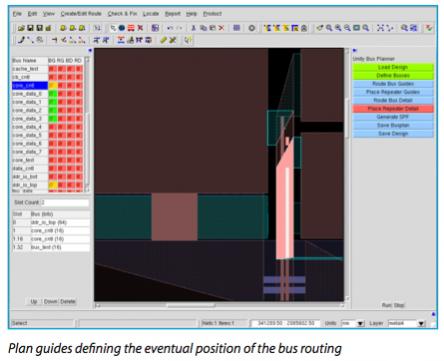Click the open folder icon in toolbar
The height and width of the screenshot is (361, 444).
pyautogui.click(x=21, y=28)
